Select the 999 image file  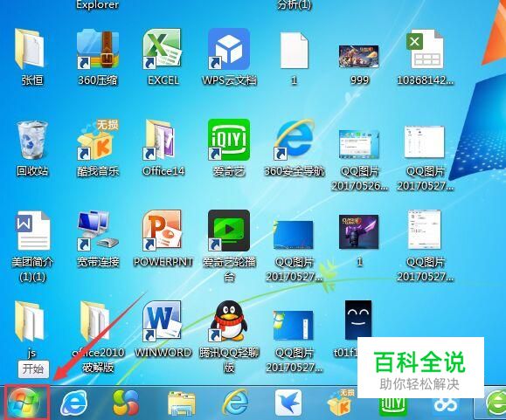[359, 57]
